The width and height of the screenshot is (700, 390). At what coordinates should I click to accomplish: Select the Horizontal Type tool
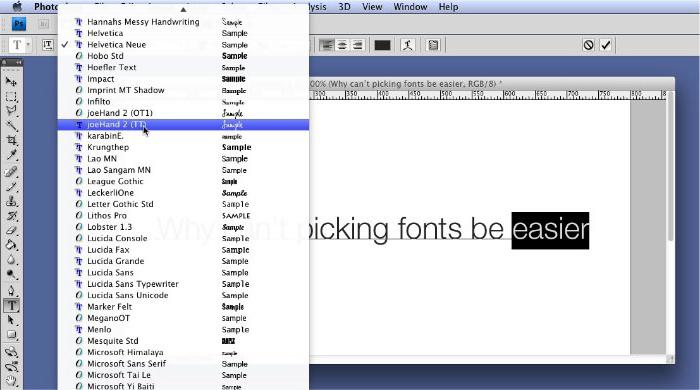11,306
